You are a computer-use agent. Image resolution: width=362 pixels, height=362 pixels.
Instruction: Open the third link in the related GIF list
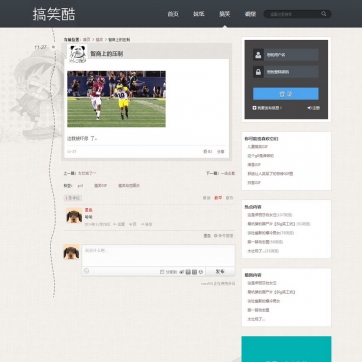tap(254, 165)
